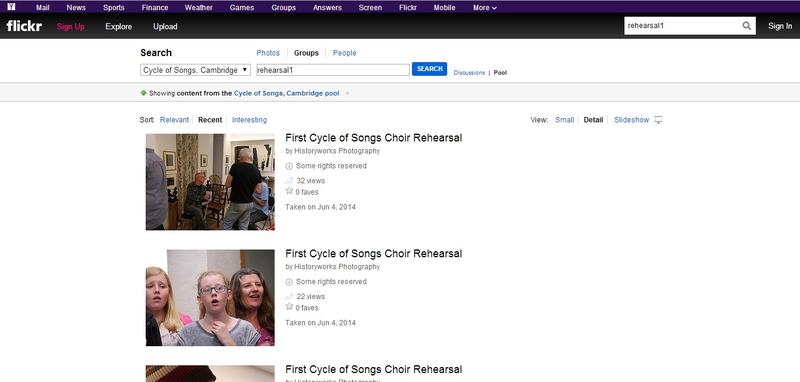Click the magnifier search icon in header
Viewport: 800px width, 382px height.
746,26
